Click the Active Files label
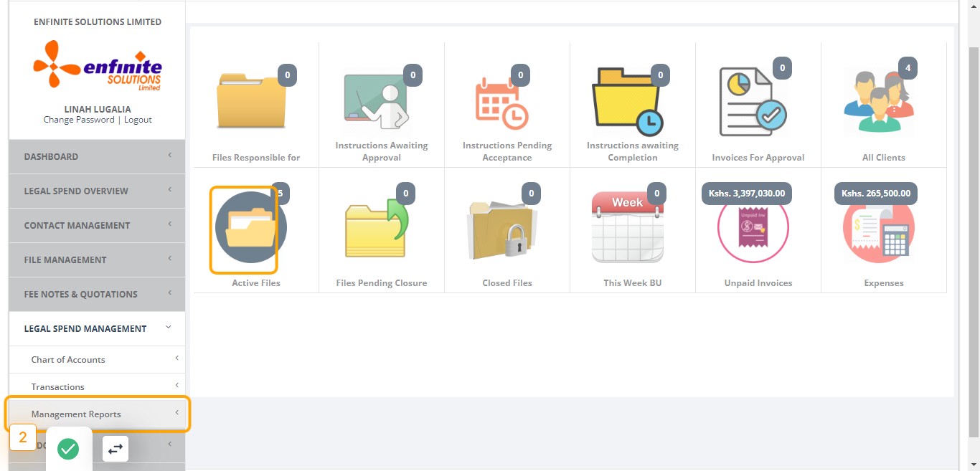This screenshot has height=471, width=980. [x=256, y=283]
